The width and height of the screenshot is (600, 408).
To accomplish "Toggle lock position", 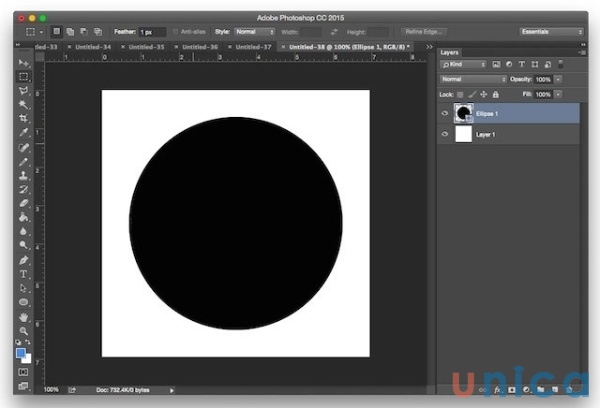I will pyautogui.click(x=484, y=94).
